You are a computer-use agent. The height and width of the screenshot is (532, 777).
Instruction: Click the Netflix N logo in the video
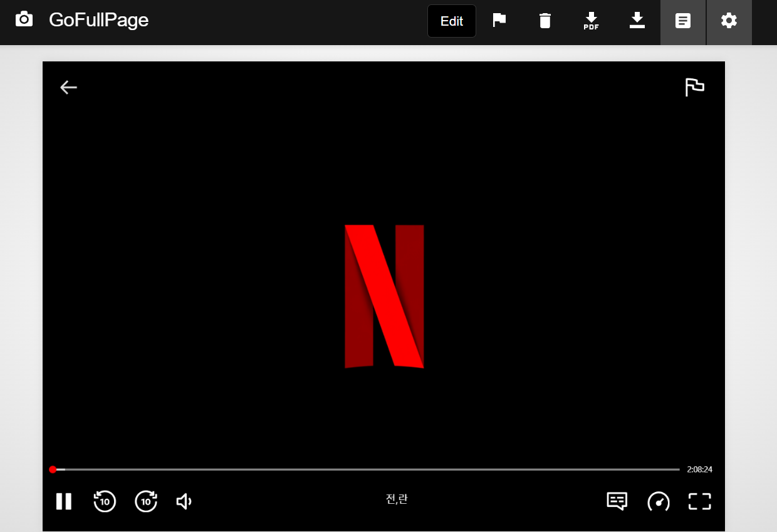tap(384, 296)
